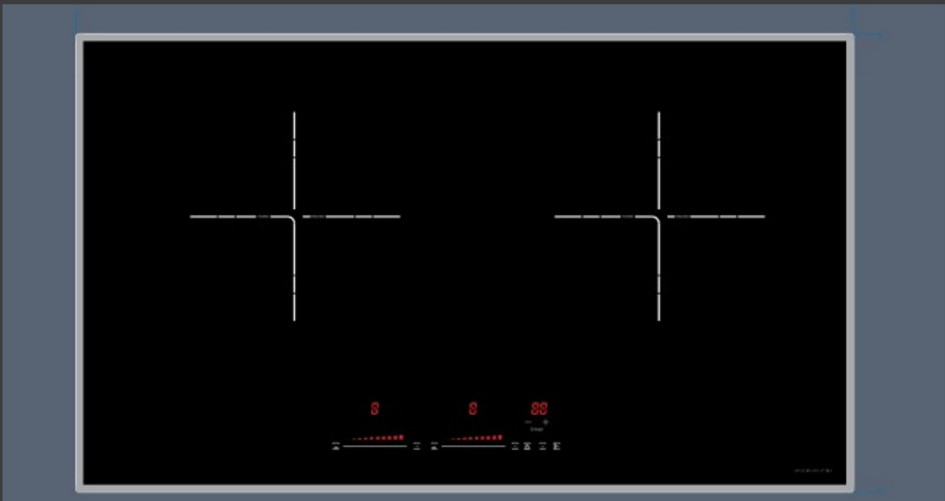
Task: Tap the timer label below minus and plus
Action: click(x=537, y=429)
